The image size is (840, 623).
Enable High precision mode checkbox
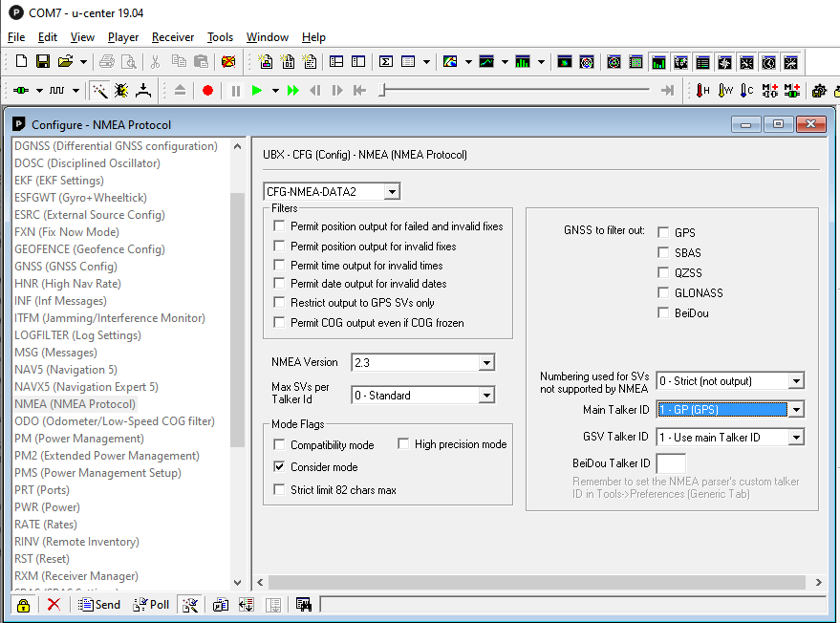[x=403, y=444]
